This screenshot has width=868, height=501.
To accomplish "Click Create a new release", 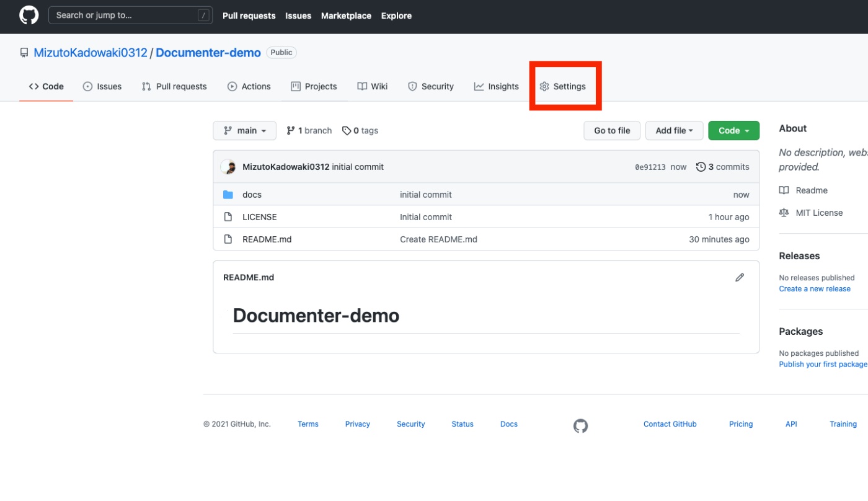I will (815, 289).
